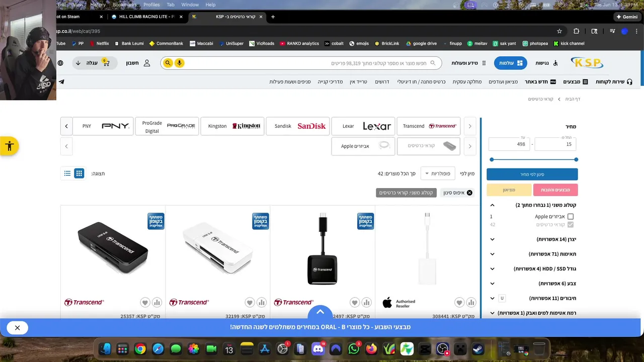Open the מבצעים menu item

(x=575, y=81)
